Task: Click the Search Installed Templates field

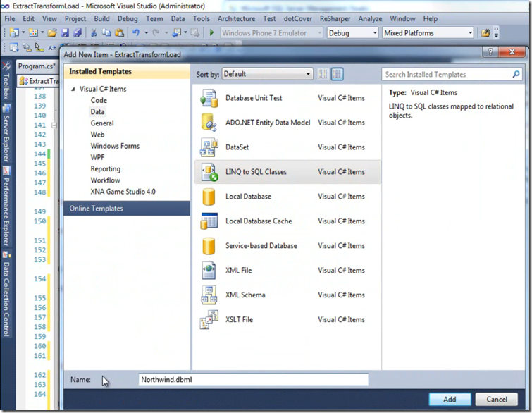Action: [451, 74]
